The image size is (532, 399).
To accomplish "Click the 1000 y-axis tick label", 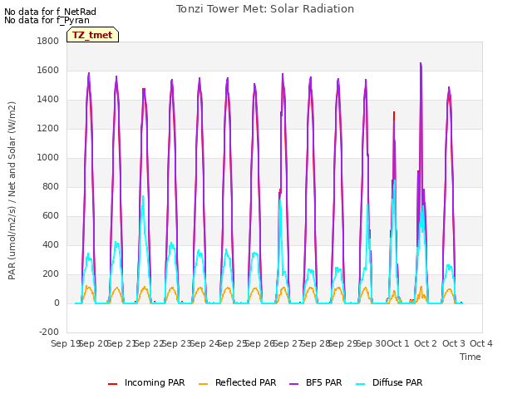I will coord(48,157).
